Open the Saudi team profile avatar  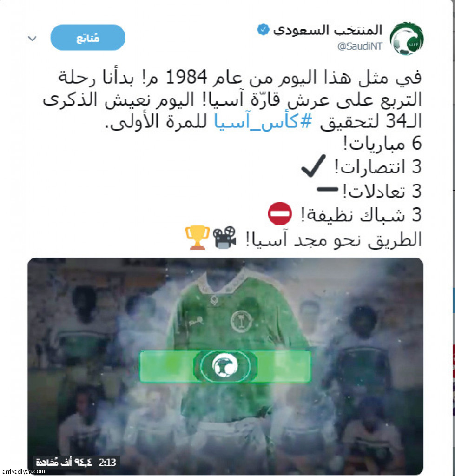click(407, 39)
